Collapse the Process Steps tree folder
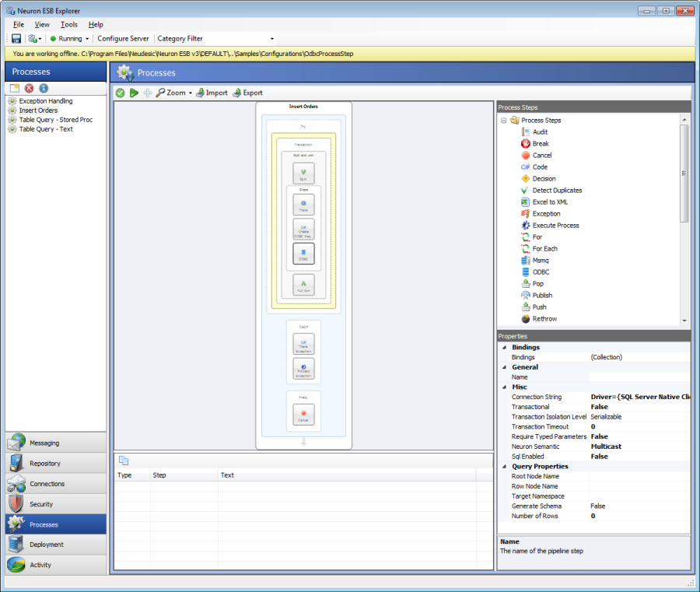 tap(503, 121)
